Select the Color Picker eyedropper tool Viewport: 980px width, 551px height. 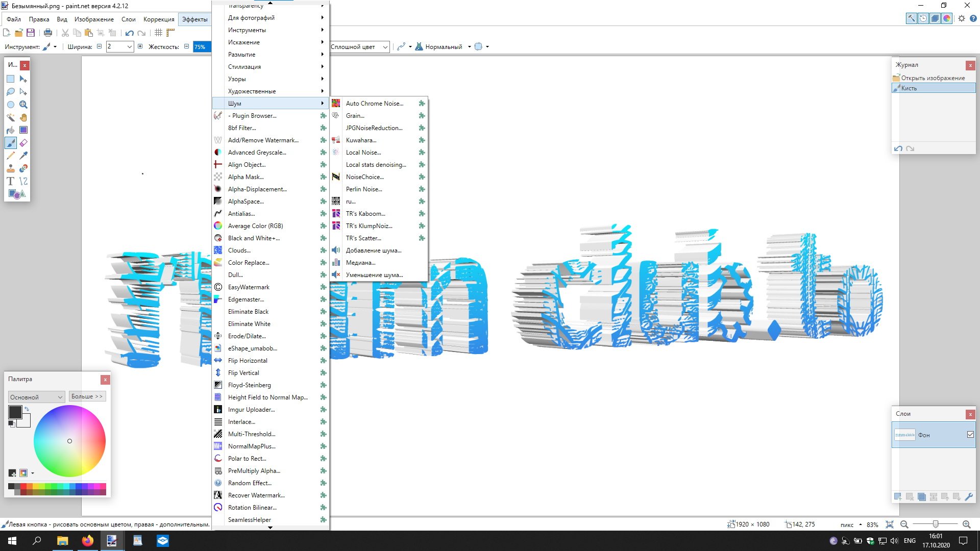(x=23, y=156)
